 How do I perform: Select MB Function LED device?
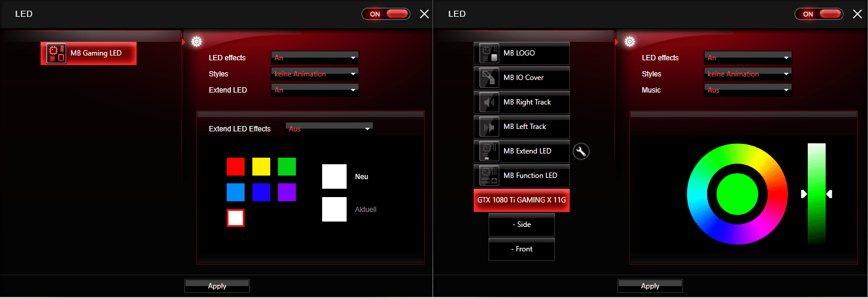[x=521, y=176]
